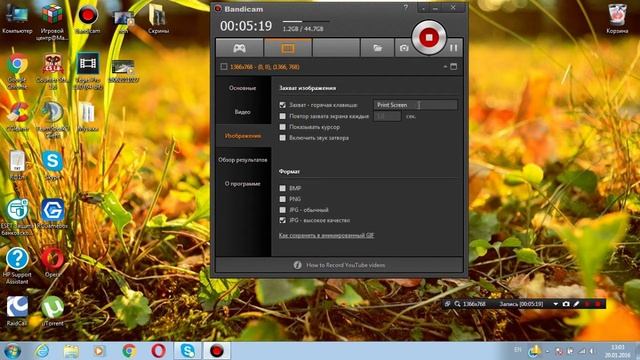Open floating recording bar dropdown arrow

tap(556, 304)
